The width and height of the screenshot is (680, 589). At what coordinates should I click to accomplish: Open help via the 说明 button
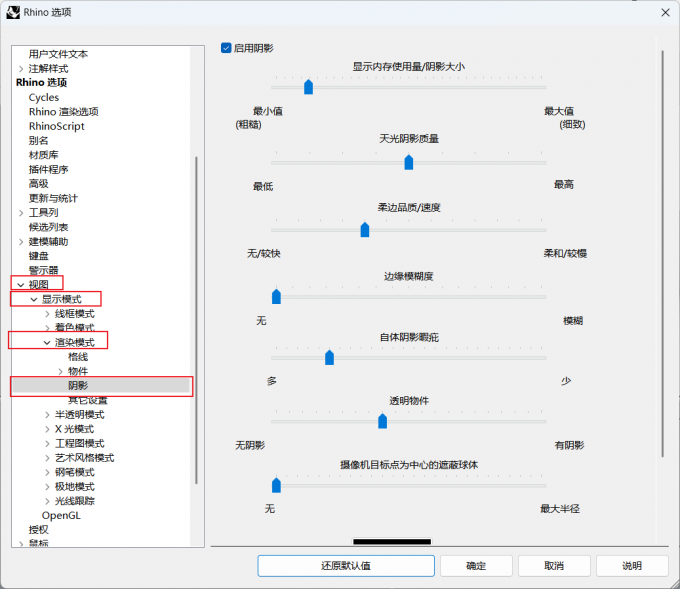pyautogui.click(x=632, y=566)
